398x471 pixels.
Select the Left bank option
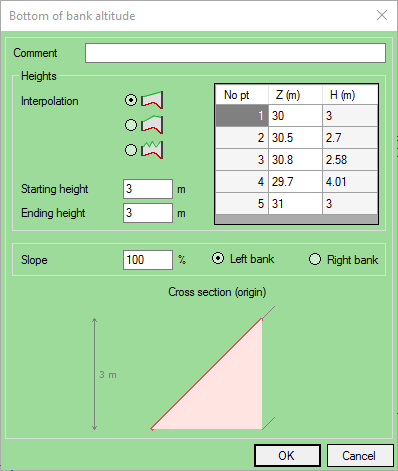243,259
